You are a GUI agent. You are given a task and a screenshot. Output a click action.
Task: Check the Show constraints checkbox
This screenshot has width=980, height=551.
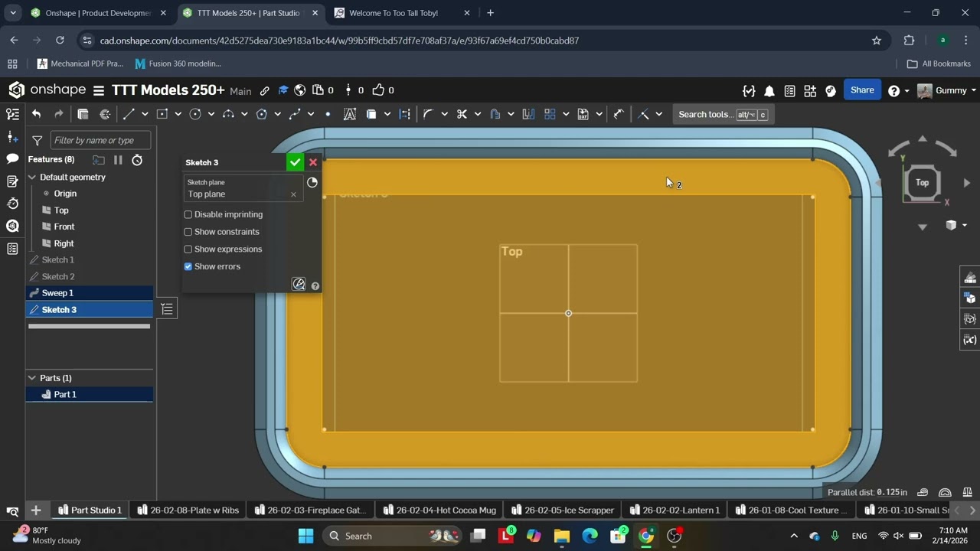pos(188,232)
